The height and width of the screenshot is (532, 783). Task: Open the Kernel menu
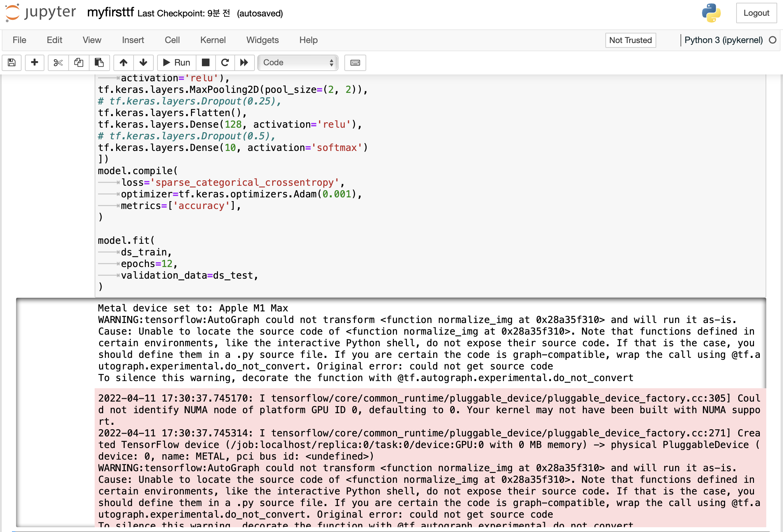[x=212, y=40]
